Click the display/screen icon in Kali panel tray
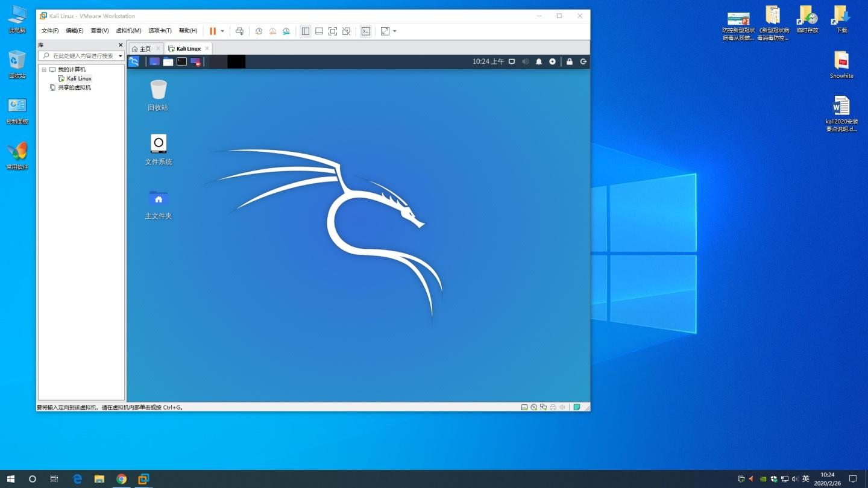 tap(512, 61)
